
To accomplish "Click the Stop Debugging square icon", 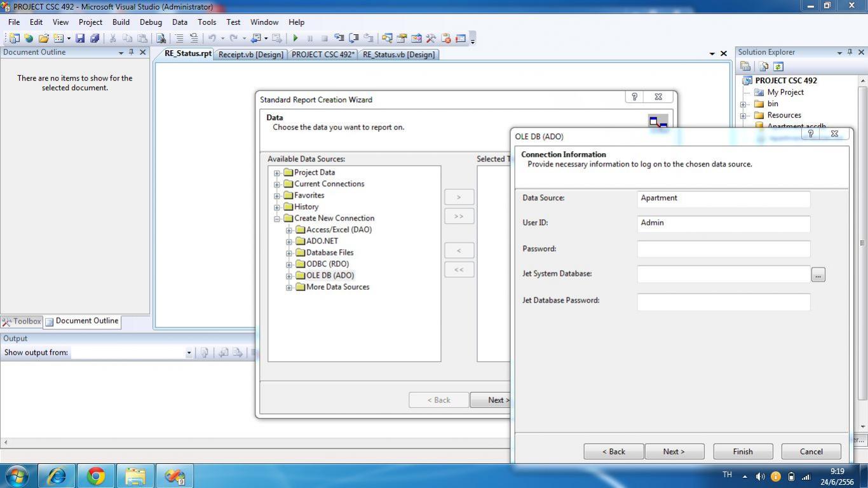I will click(x=325, y=38).
